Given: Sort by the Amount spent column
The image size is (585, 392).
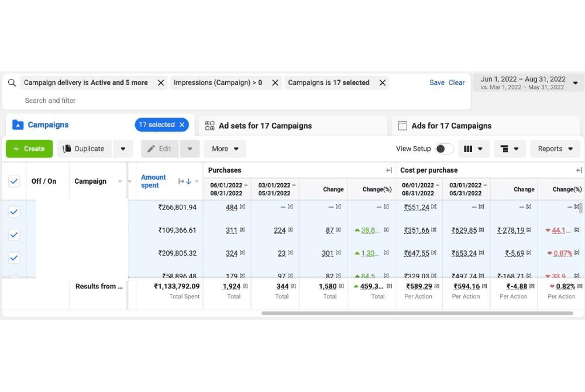Looking at the screenshot, I should [x=153, y=181].
